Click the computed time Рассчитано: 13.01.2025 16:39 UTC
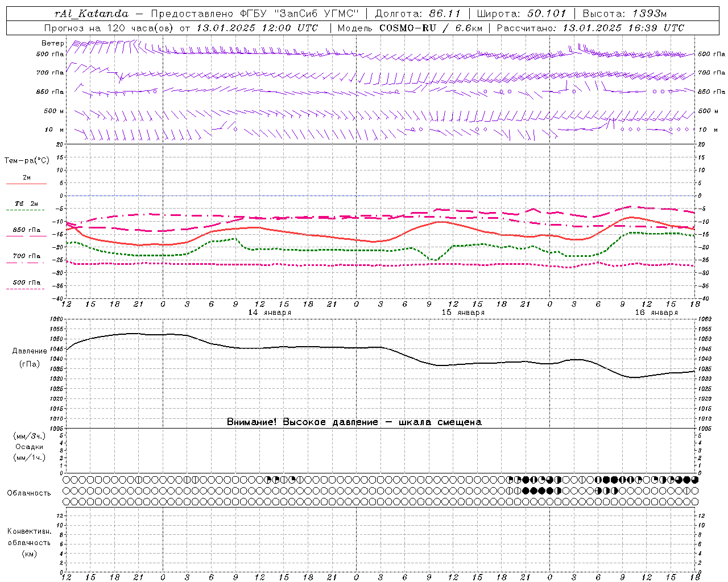The height and width of the screenshot is (582, 728). [x=590, y=28]
